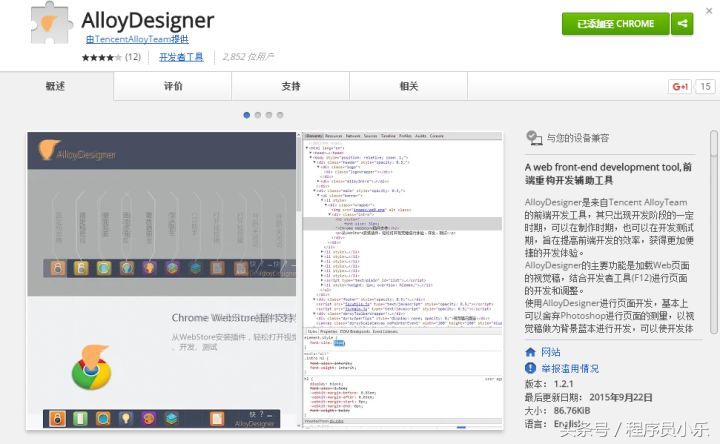Click the version text 1.2.1
This screenshot has height=444, width=720.
coord(563,384)
